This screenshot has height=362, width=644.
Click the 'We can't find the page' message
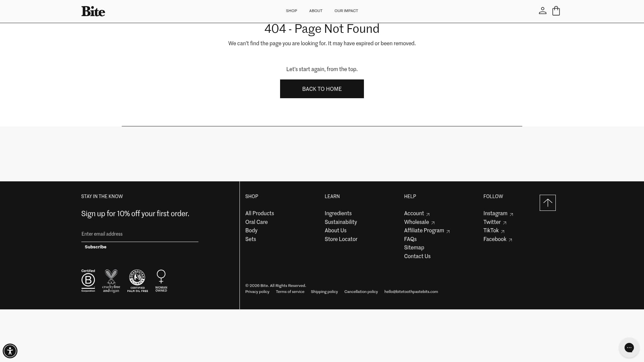pos(322,44)
